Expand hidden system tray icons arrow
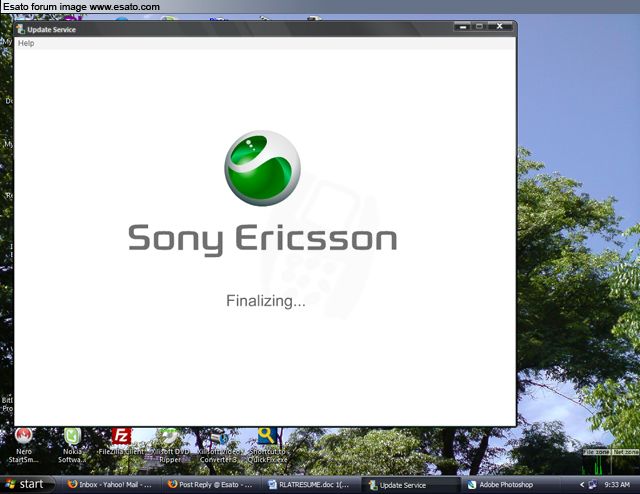 coord(582,485)
